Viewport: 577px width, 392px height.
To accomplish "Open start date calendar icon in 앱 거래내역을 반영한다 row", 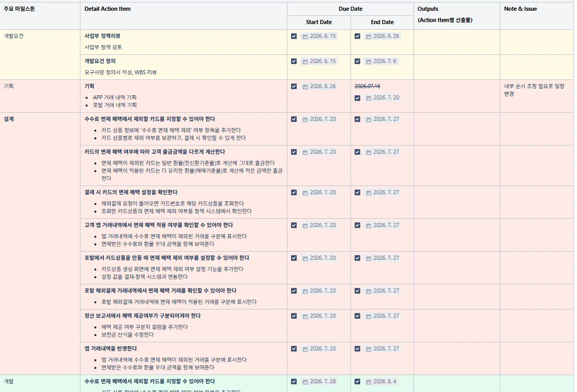I will click(305, 348).
